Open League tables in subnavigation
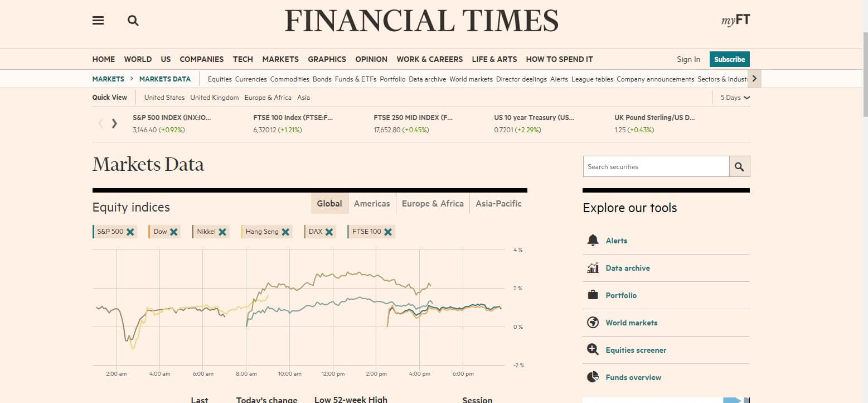868x403 pixels. coord(593,79)
